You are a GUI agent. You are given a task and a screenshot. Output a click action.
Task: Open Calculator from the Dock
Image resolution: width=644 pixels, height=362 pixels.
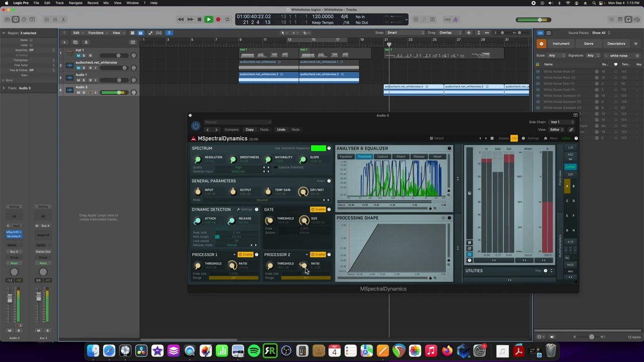pos(302,350)
